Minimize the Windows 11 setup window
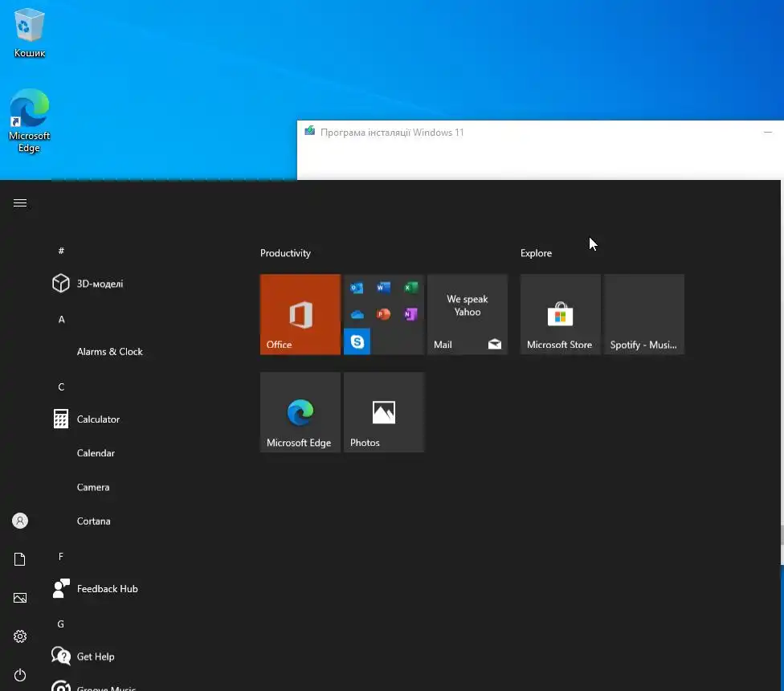Screen dimensions: 784x691 pos(767,132)
